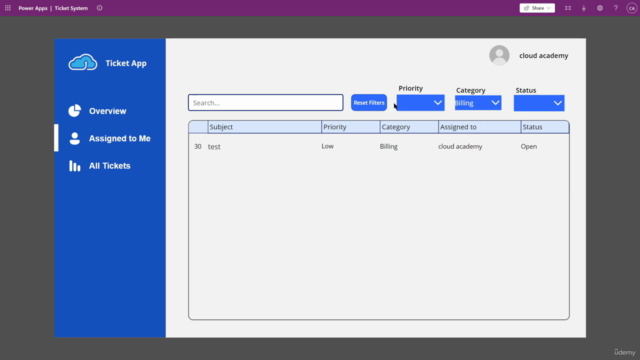The image size is (640, 360).
Task: Click the Ticket App cloud logo
Action: (x=83, y=62)
